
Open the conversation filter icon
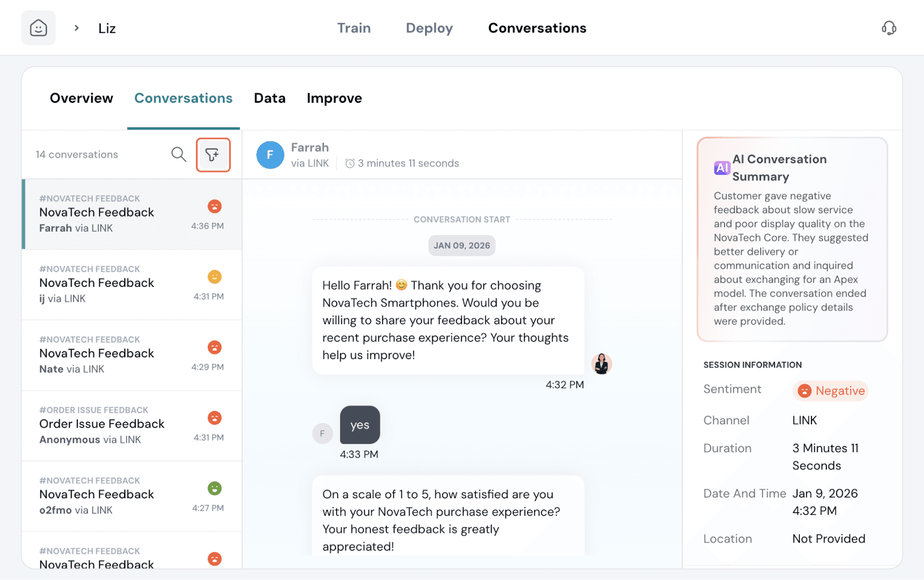[x=213, y=155]
